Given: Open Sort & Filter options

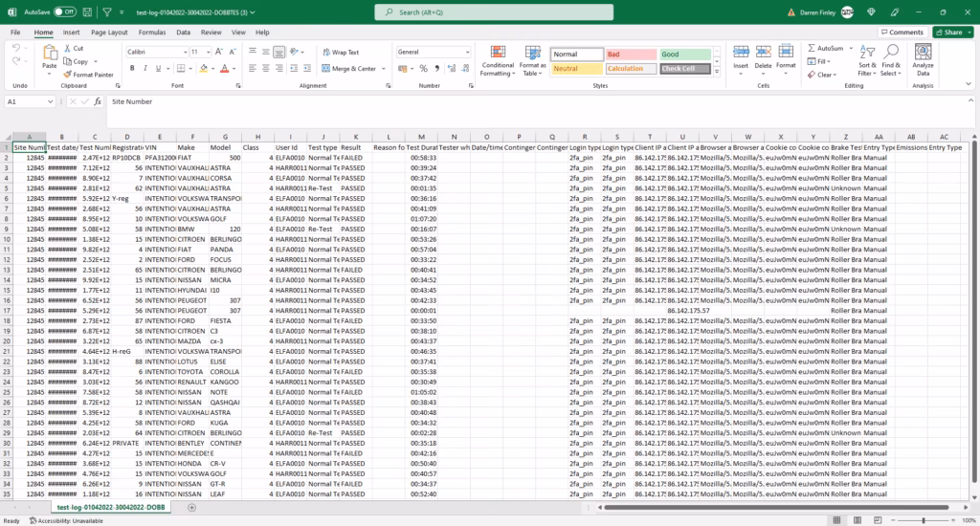Looking at the screenshot, I should [854, 61].
